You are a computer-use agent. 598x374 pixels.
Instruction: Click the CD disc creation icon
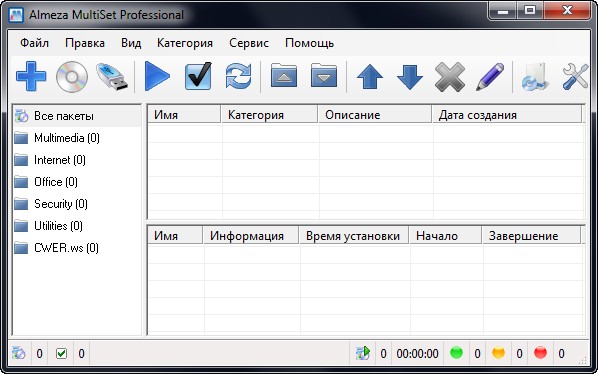coord(72,77)
